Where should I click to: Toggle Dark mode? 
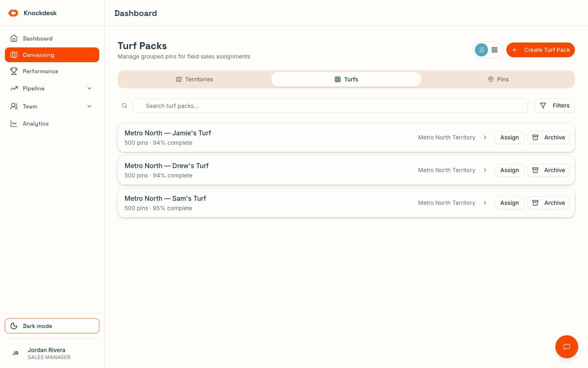(52, 326)
